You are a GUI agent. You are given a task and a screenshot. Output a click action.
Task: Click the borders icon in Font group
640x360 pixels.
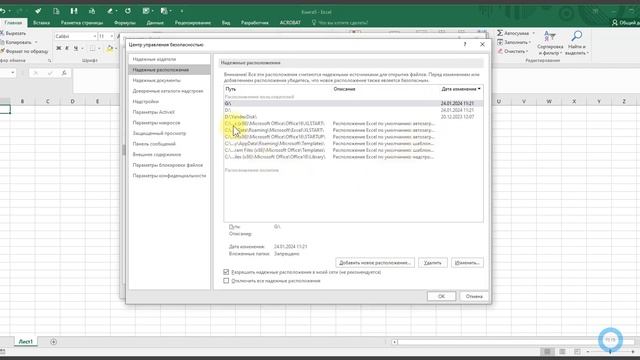click(x=92, y=49)
